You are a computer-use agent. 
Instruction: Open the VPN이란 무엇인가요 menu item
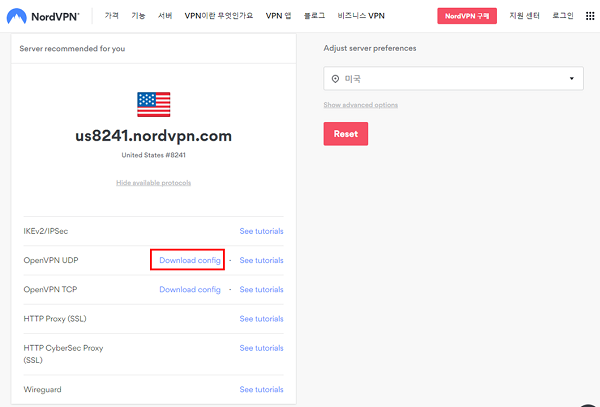pyautogui.click(x=218, y=16)
